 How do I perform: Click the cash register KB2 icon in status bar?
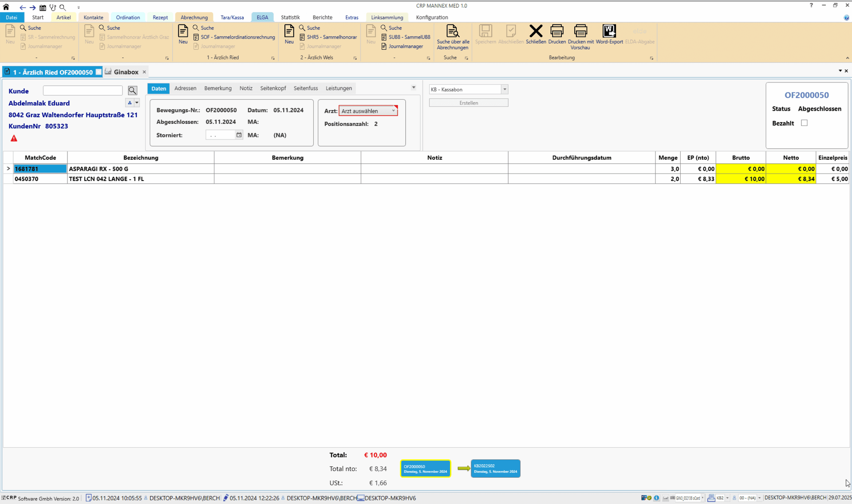point(711,498)
